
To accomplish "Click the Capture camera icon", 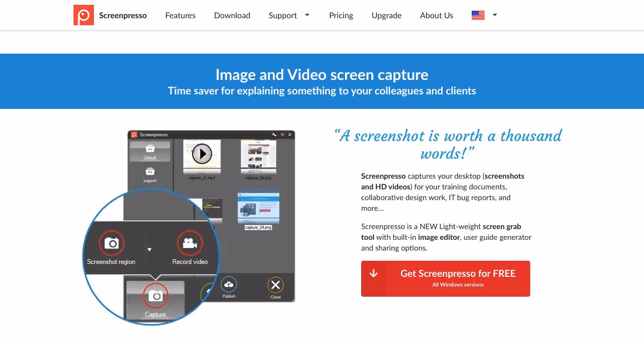I will [156, 296].
